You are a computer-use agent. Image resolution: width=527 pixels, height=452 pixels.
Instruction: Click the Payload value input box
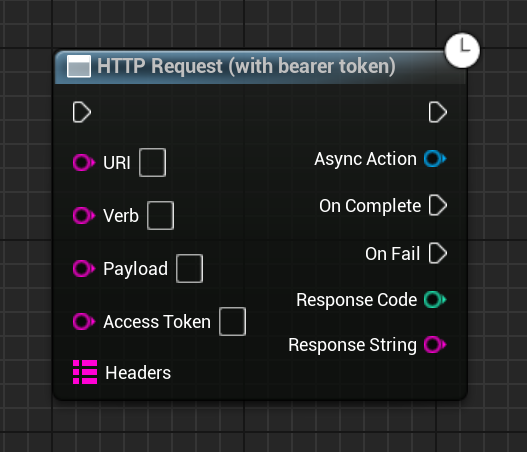click(x=190, y=269)
